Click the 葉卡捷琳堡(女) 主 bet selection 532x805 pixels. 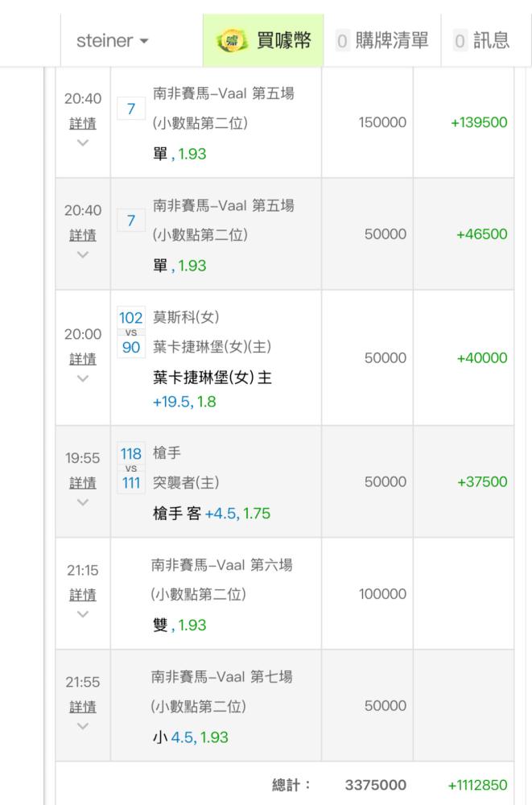[212, 378]
